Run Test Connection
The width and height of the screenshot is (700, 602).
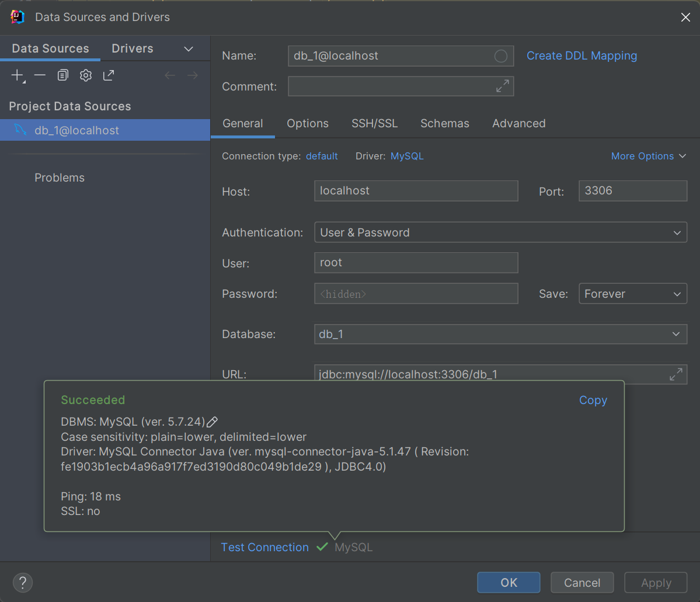tap(264, 547)
